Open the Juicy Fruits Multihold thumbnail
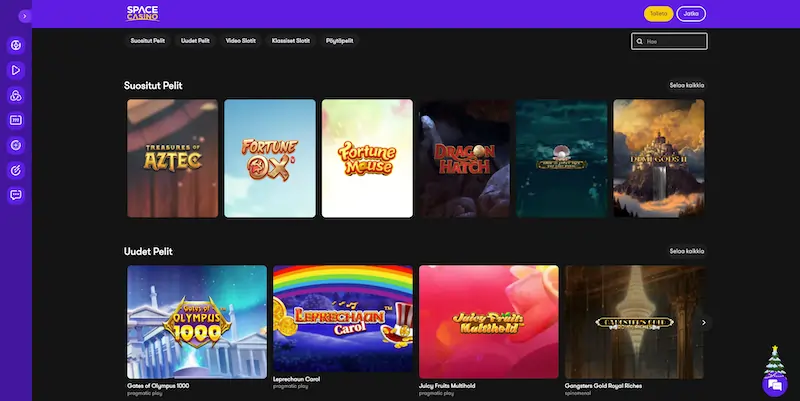 coord(489,322)
